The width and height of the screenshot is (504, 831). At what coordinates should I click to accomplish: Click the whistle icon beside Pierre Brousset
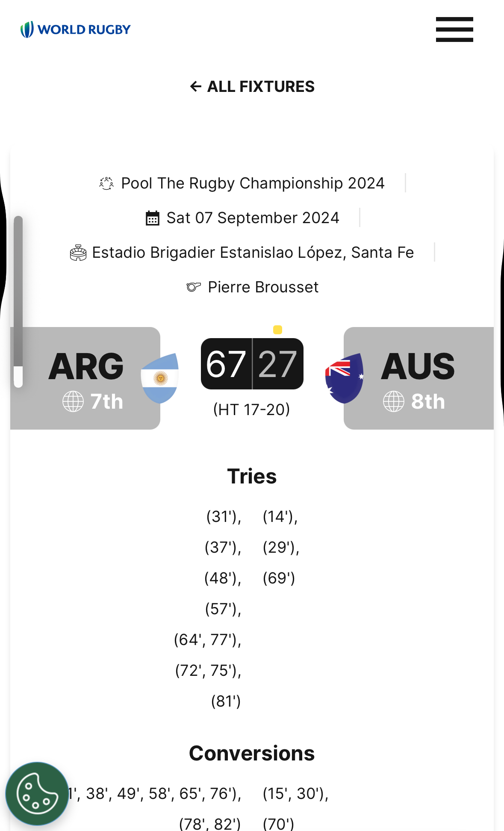coord(194,287)
